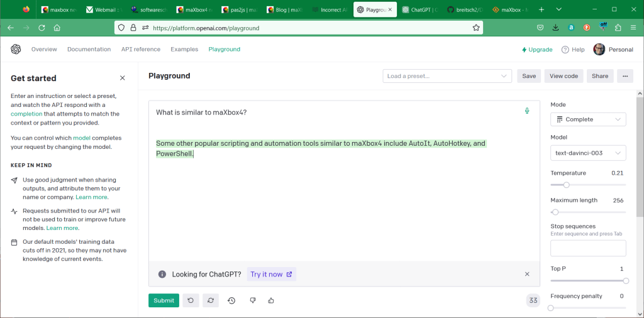Open the prompt history clock icon
The width and height of the screenshot is (644, 318).
231,300
